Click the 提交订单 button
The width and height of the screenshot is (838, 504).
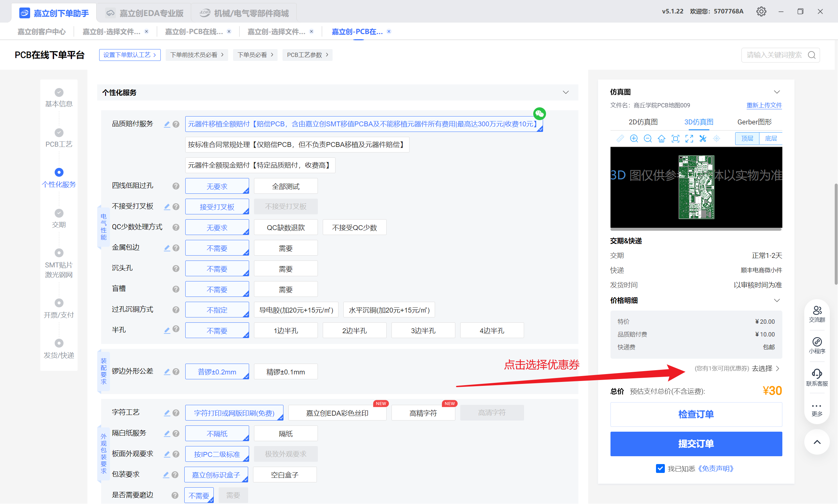(x=696, y=443)
